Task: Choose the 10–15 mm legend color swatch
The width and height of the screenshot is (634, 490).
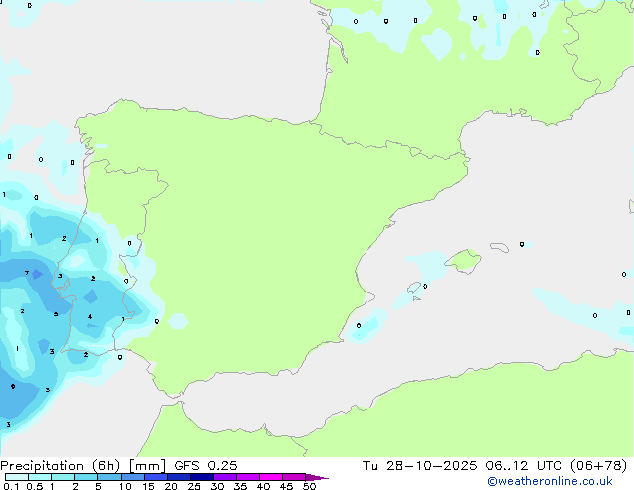Action: [133, 477]
